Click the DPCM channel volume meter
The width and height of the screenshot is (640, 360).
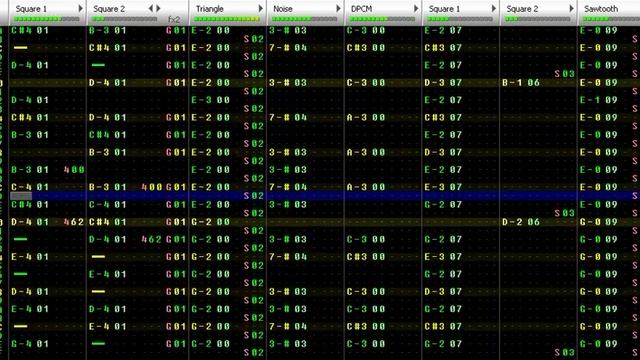click(382, 19)
